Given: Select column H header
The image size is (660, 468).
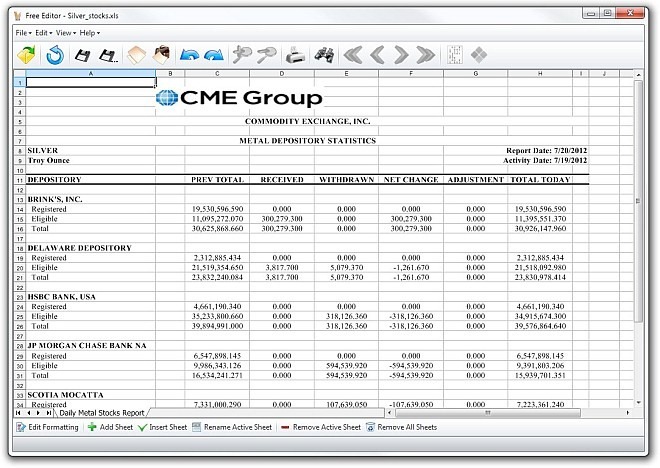Looking at the screenshot, I should 540,74.
